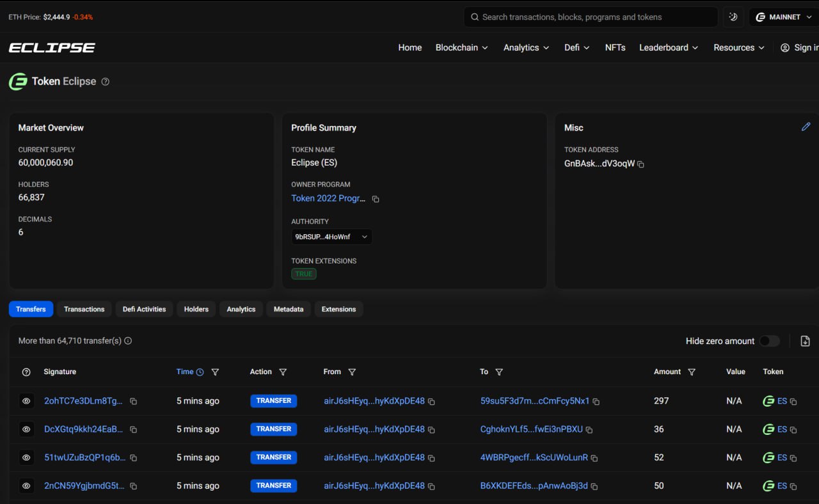Click the edit pencil icon in Misc

pos(806,127)
